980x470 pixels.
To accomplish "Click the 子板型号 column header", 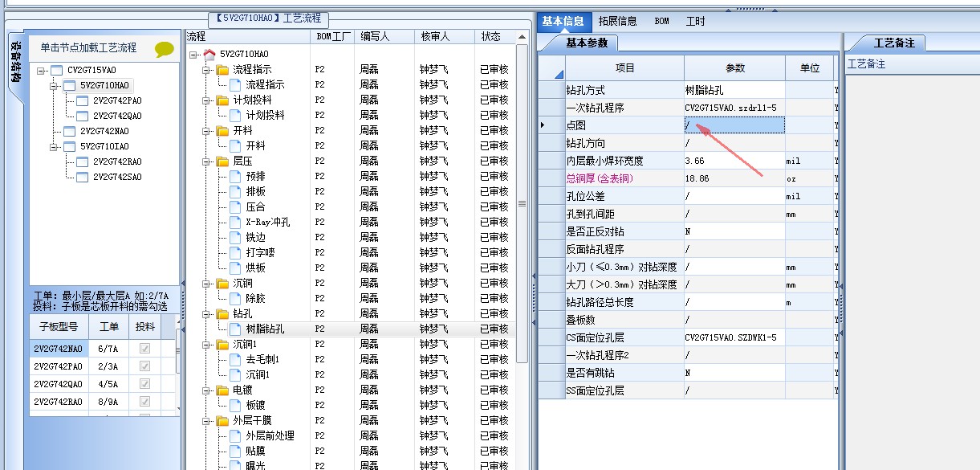I will 59,327.
